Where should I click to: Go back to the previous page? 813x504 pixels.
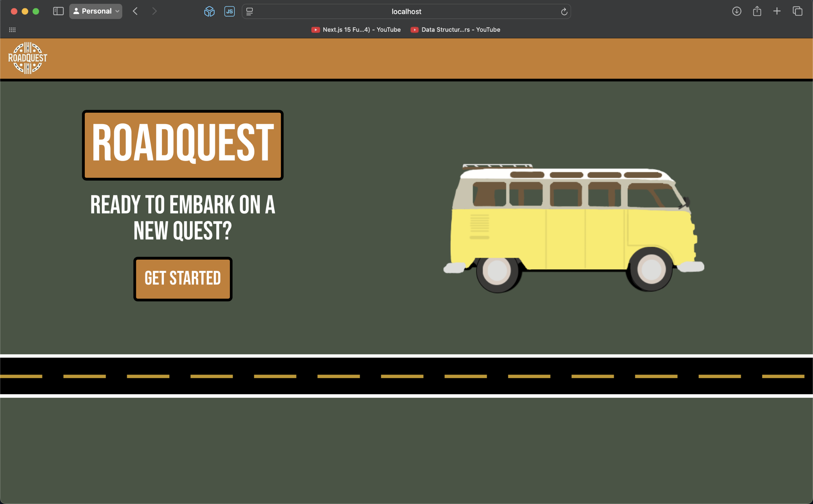point(135,11)
